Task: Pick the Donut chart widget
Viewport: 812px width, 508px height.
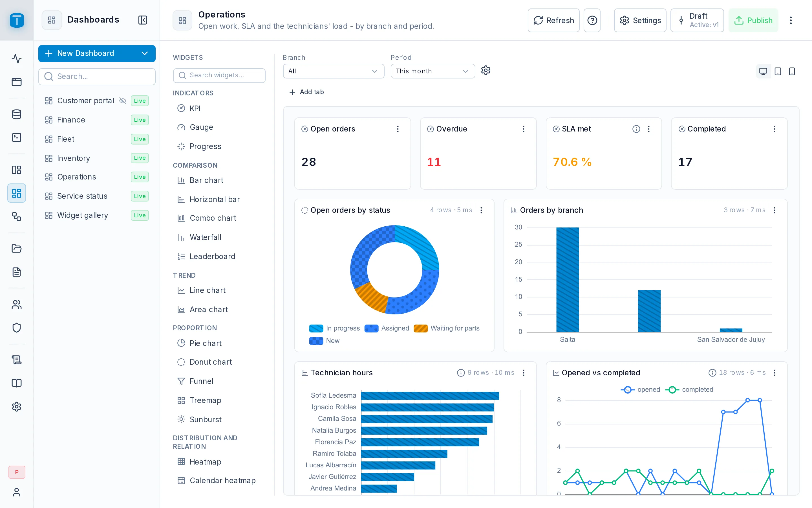Action: [x=219, y=362]
